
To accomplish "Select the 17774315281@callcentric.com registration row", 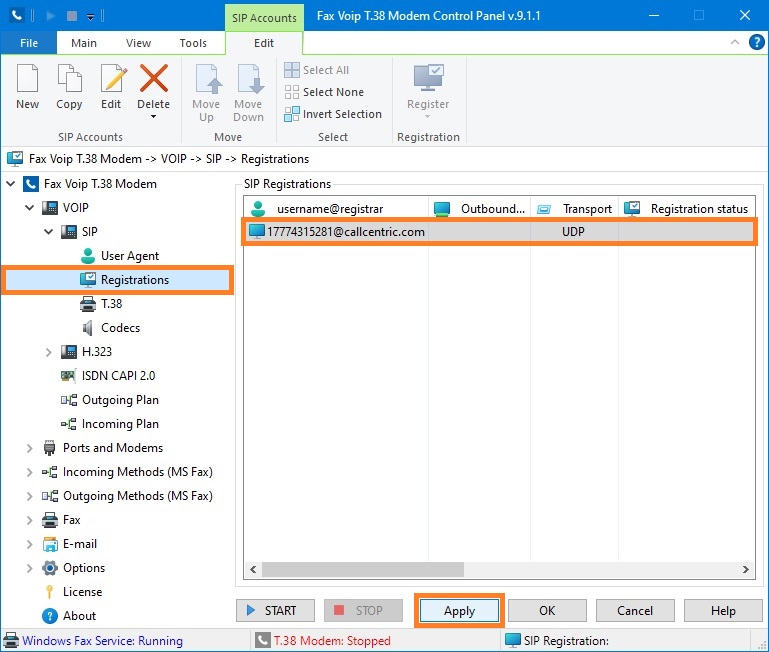I will [499, 232].
